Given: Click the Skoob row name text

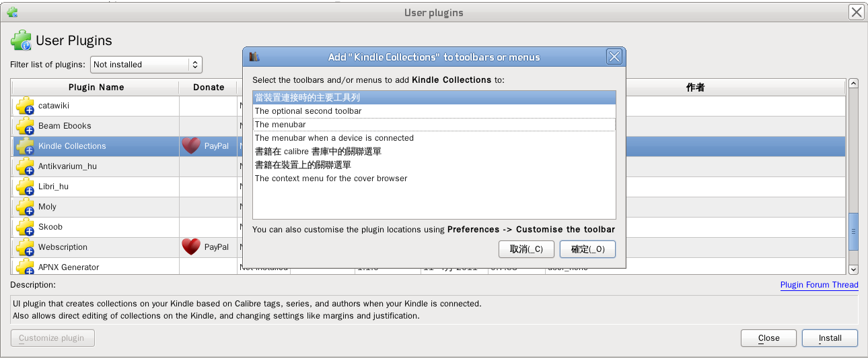Looking at the screenshot, I should [50, 227].
